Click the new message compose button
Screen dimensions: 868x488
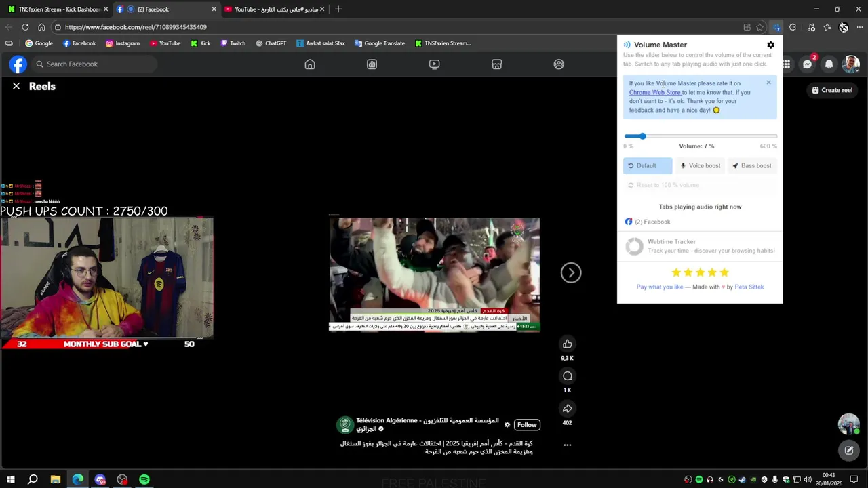coord(849,449)
